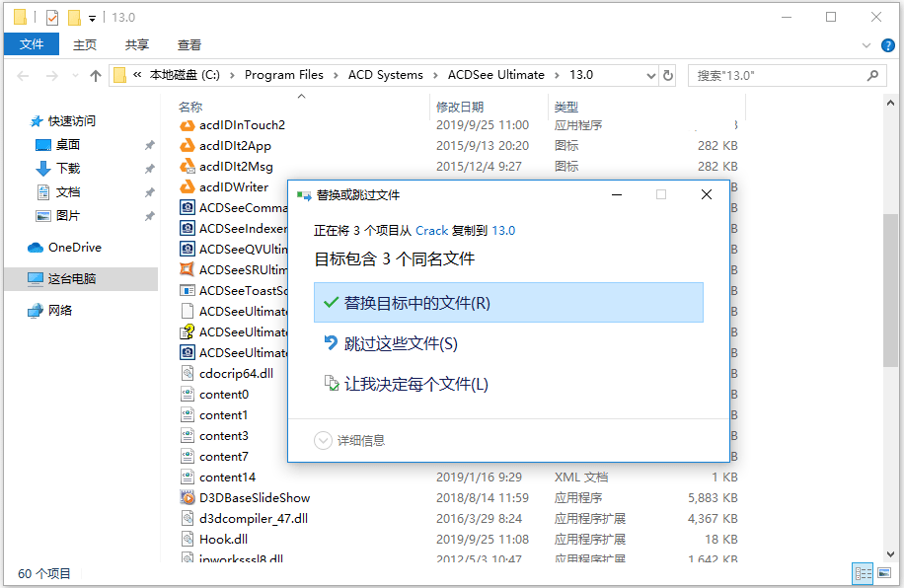904x588 pixels.
Task: Switch to the 查看 ribbon tab
Action: click(x=188, y=43)
